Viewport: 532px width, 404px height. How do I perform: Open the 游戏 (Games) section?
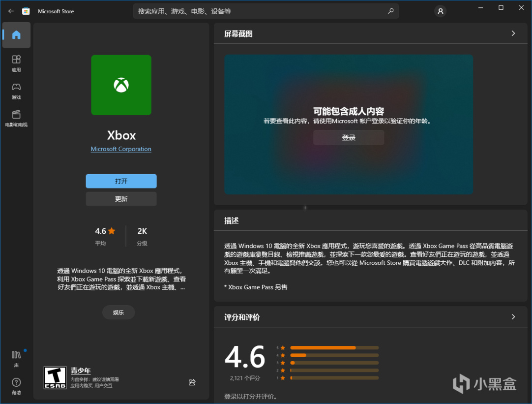pos(16,91)
